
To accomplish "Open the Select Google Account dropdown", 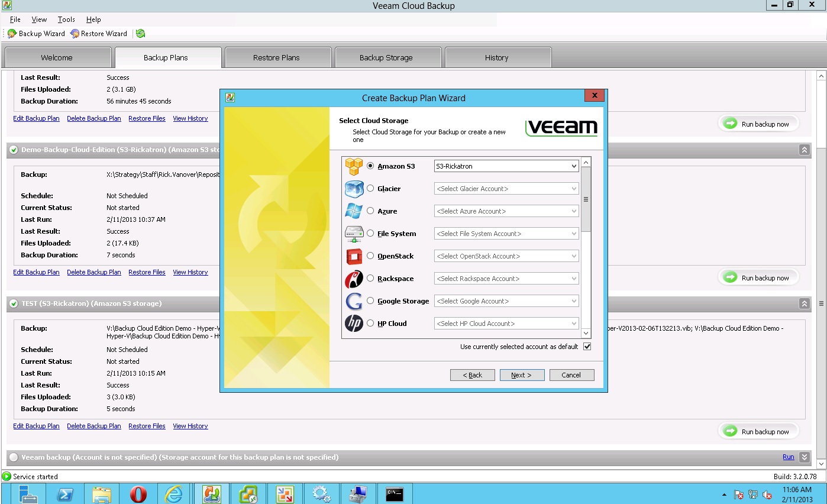I will (506, 301).
